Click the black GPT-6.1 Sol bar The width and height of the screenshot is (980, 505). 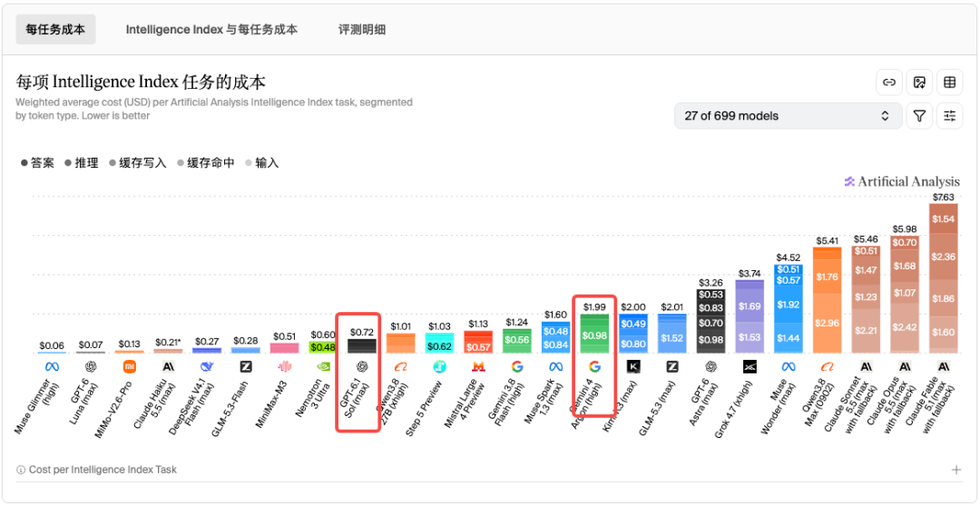(x=362, y=345)
